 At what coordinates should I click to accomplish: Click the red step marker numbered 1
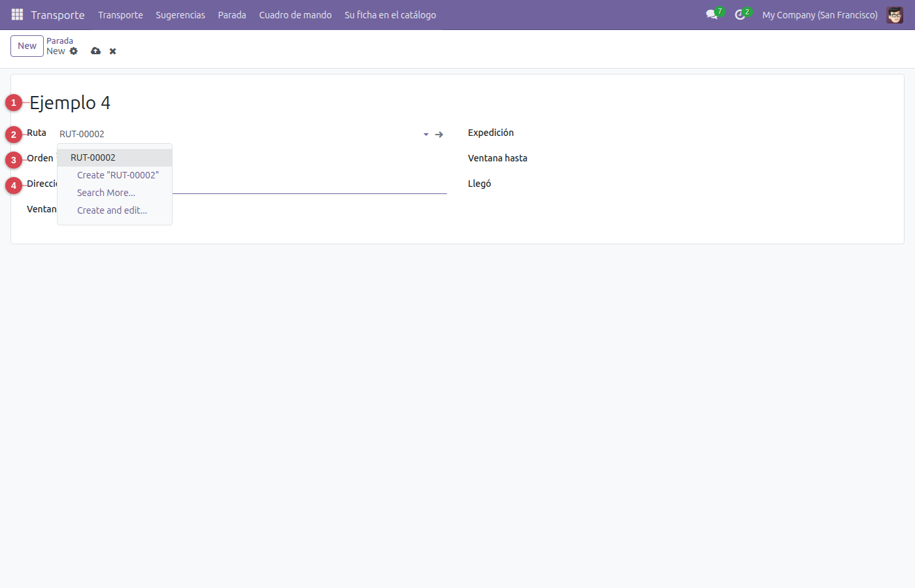(14, 103)
